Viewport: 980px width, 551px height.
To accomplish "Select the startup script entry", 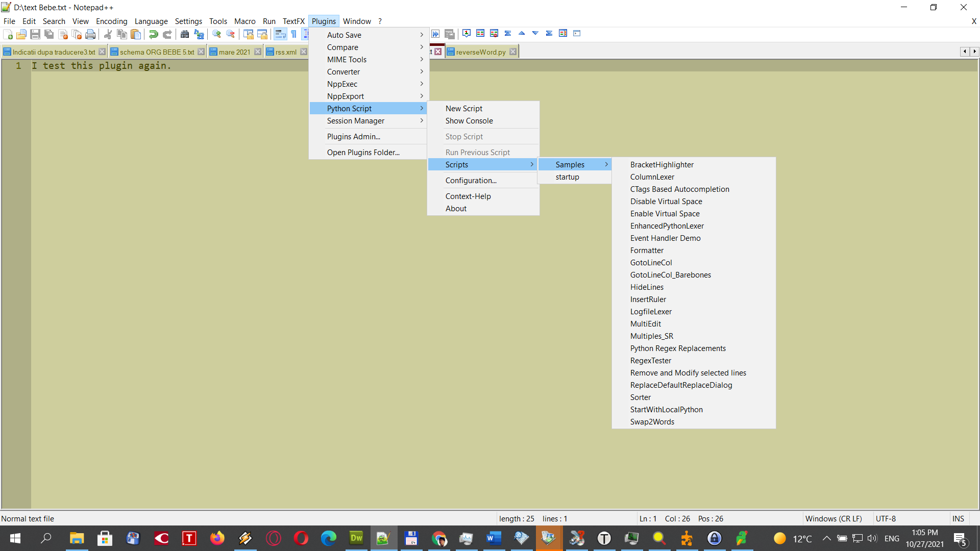I will [575, 177].
